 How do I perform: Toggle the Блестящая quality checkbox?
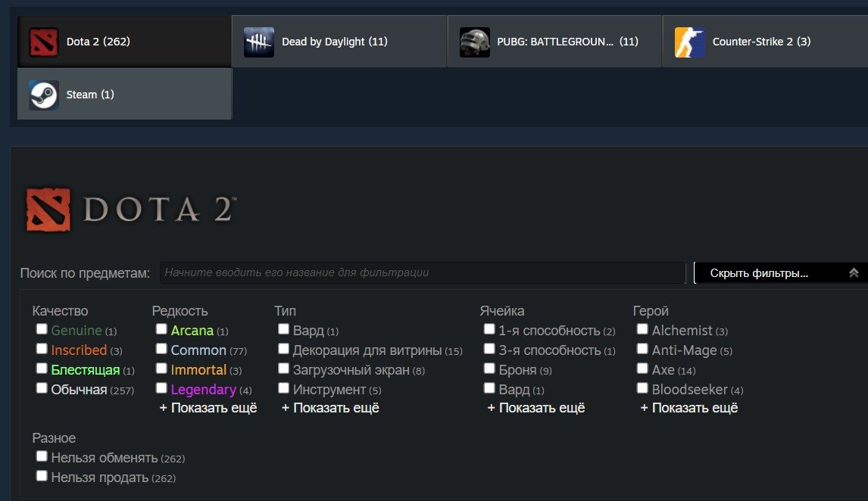tap(42, 369)
